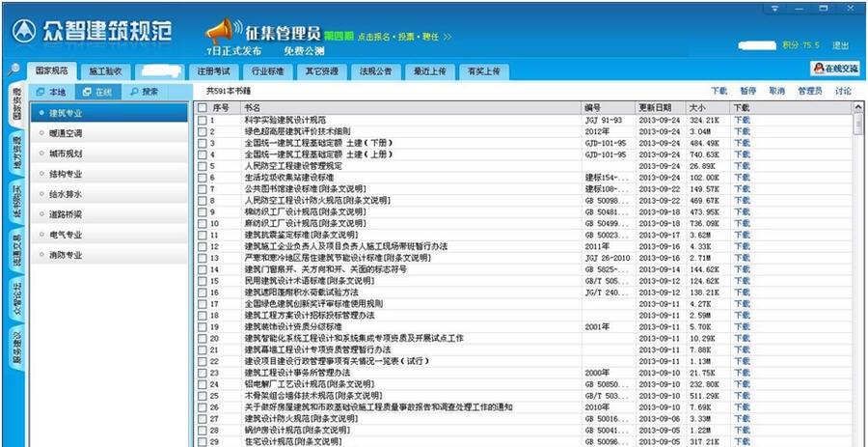Screen dimensions: 868x447
Task: Check the box for row 15 民用建筑设计术语标准
Action: (x=203, y=281)
